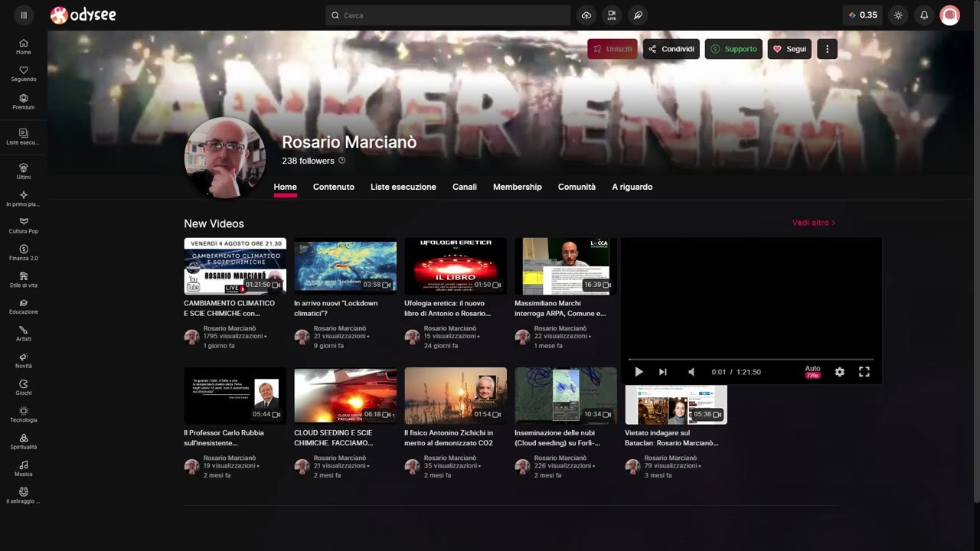Switch to the Contenuto tab
The width and height of the screenshot is (980, 551).
pos(334,187)
